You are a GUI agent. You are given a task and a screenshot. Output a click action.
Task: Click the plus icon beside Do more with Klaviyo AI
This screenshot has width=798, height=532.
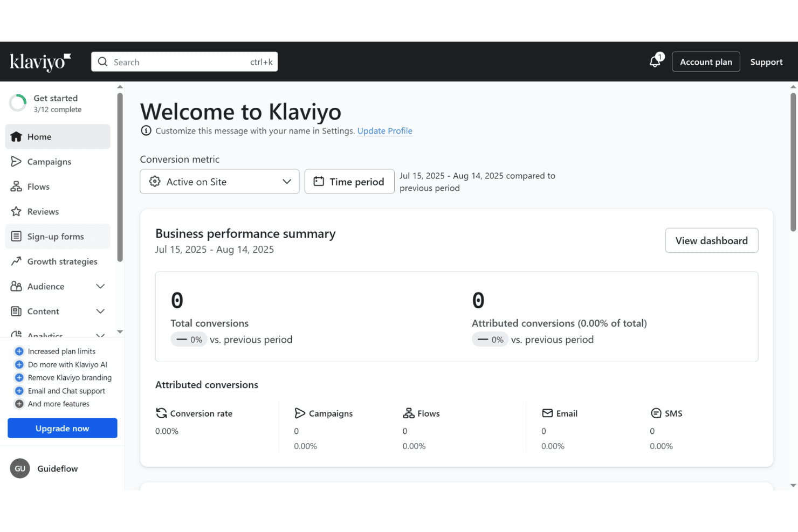(x=19, y=364)
